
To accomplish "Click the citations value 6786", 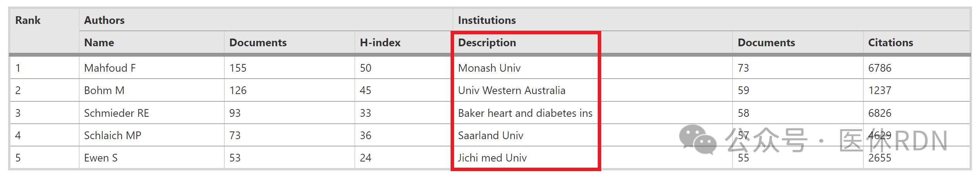I will pos(880,68).
